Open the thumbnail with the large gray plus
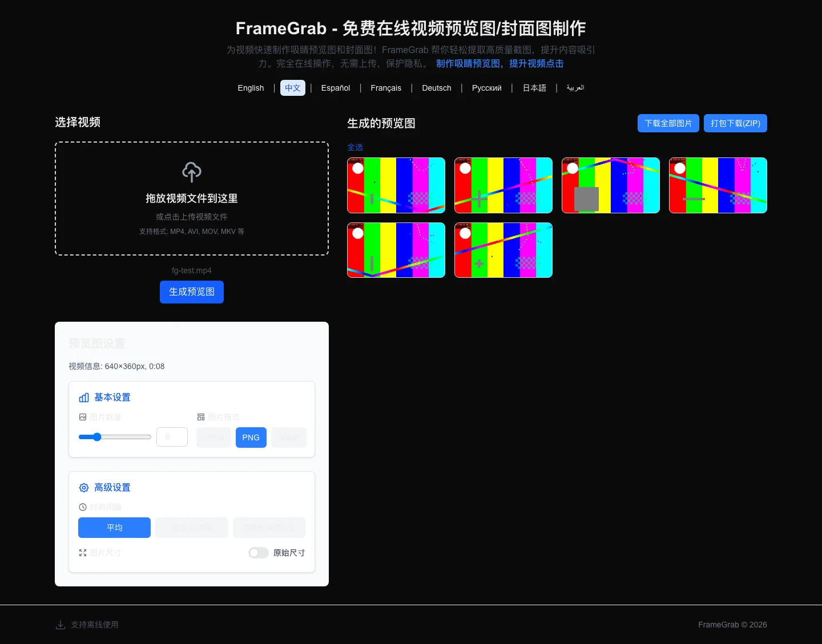 (x=503, y=185)
